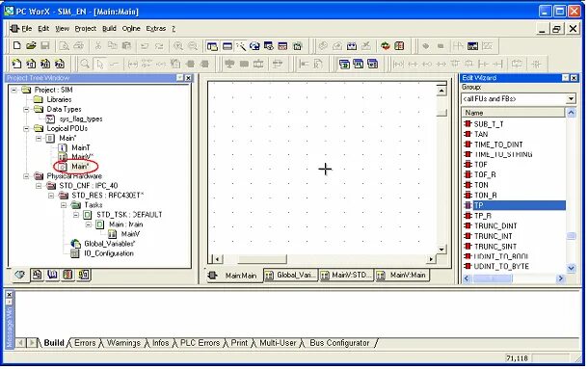Screen dimensions: 588x369
Task: Click the third blue worksheet window icon
Action: [372, 64]
